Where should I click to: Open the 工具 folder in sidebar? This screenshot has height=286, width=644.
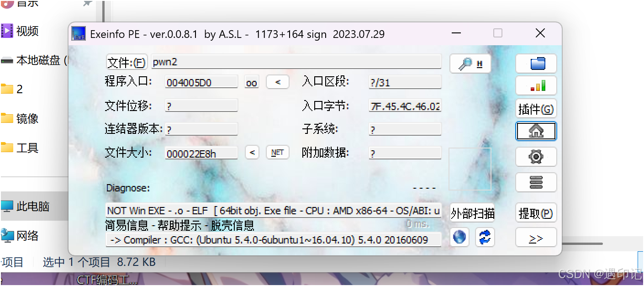(x=27, y=148)
